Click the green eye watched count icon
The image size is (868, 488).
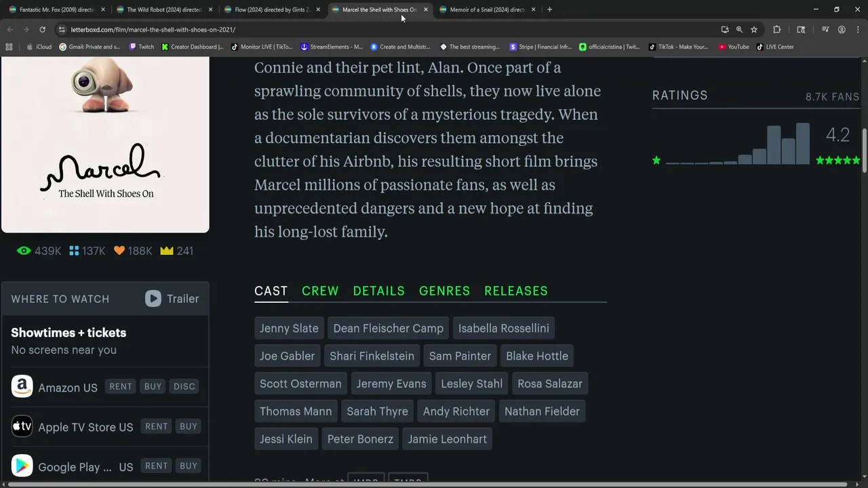24,251
